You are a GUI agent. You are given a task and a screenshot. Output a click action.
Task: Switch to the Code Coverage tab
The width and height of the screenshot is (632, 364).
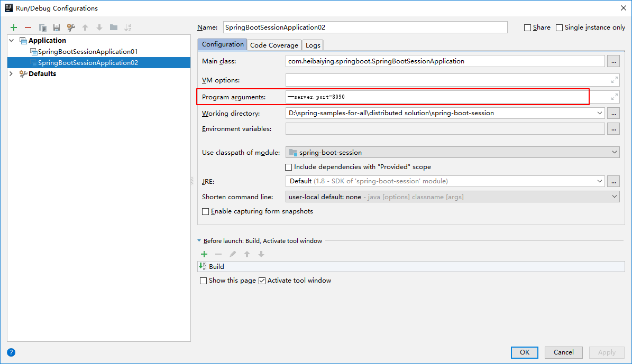[274, 45]
